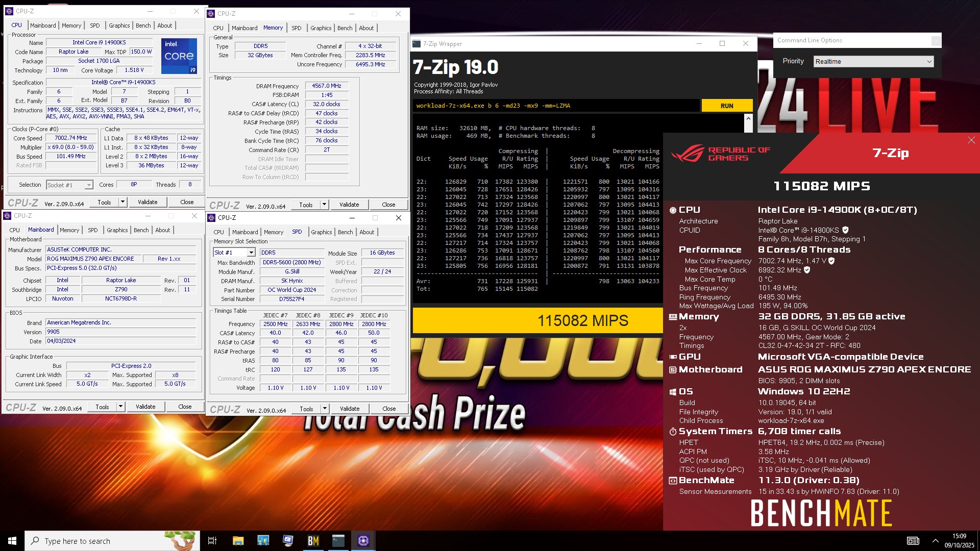
Task: Click the 7-Zip Wrapper title icon
Action: (x=416, y=44)
